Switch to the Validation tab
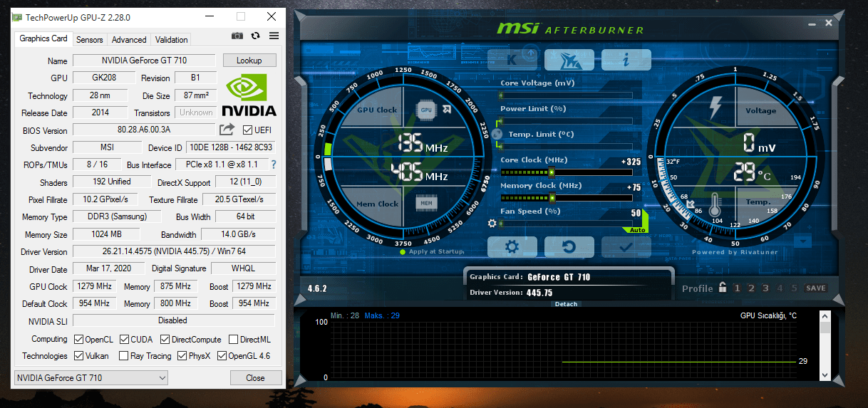868x408 pixels. (172, 40)
